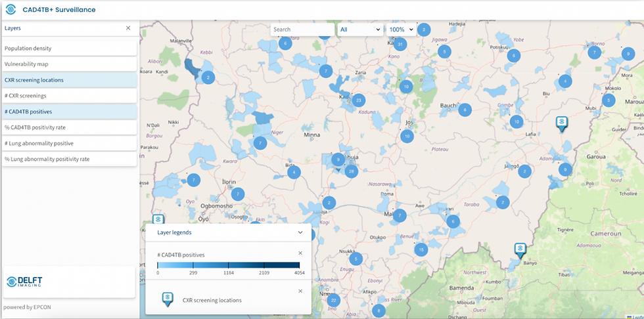The height and width of the screenshot is (319, 644).
Task: Click the CXR screening pin near Lafia
Action: [x=561, y=123]
